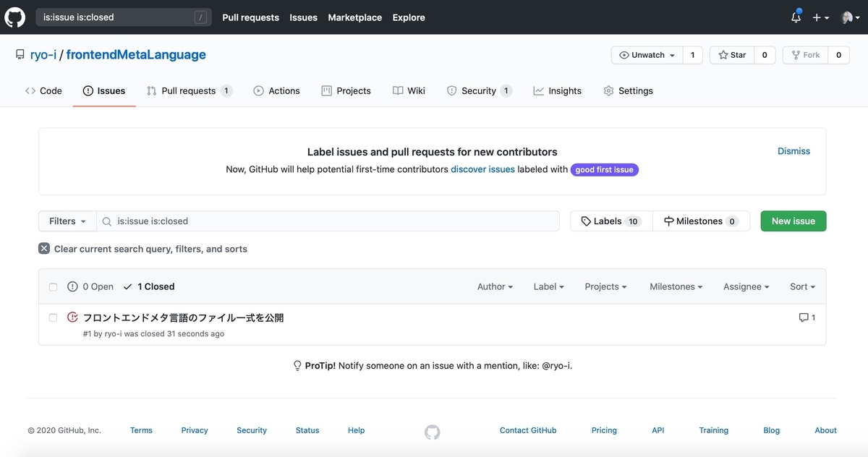
Task: Star the repository
Action: pos(732,55)
